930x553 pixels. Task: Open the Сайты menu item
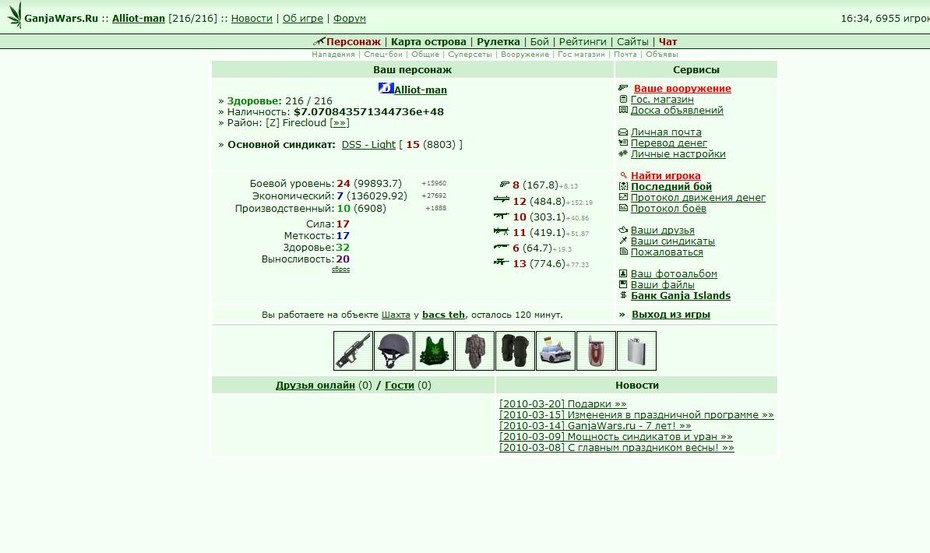[632, 42]
